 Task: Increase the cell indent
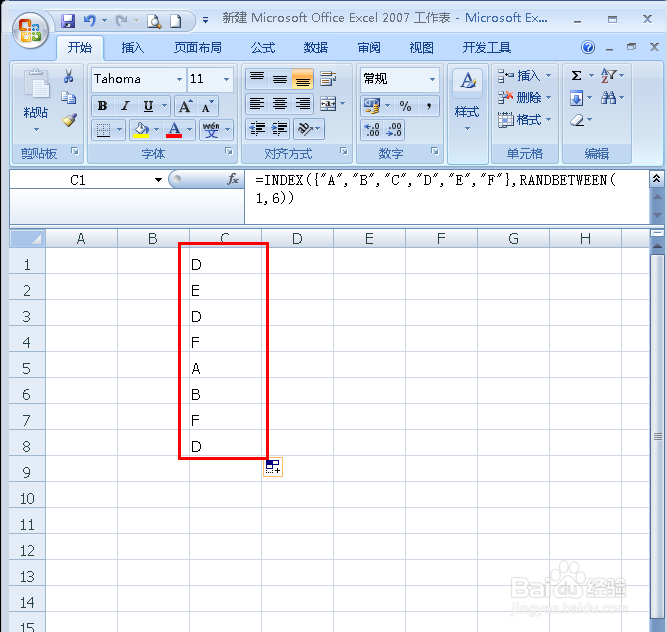click(x=279, y=128)
